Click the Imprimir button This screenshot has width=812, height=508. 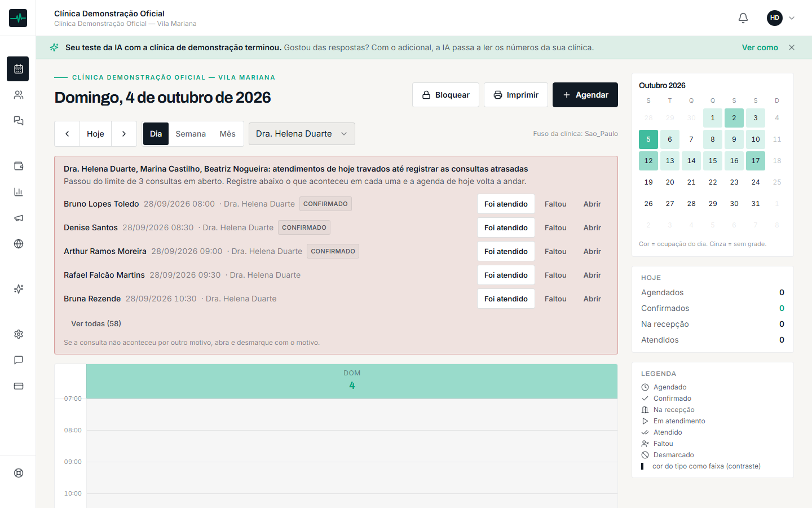click(516, 95)
